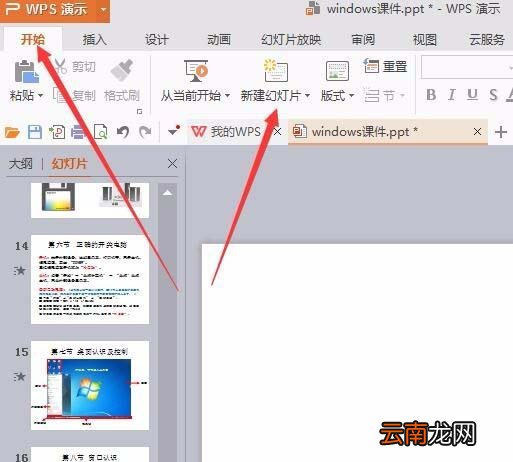The image size is (513, 462).
Task: Open the Section (节) dropdown
Action: pos(384,96)
